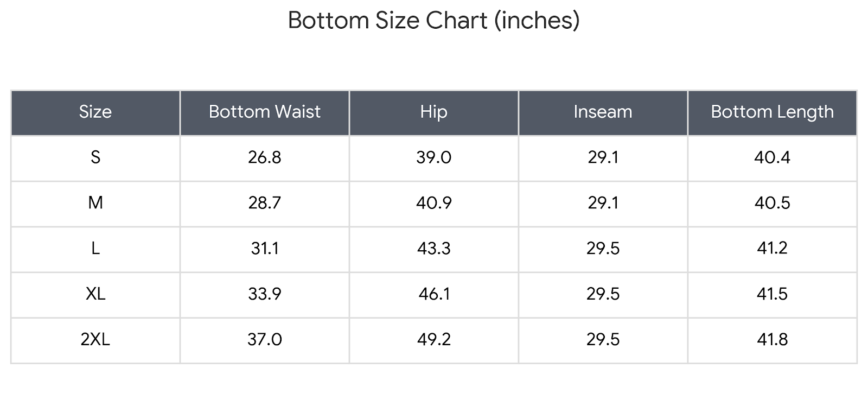This screenshot has width=868, height=406.
Task: Select the Size column header
Action: click(95, 112)
